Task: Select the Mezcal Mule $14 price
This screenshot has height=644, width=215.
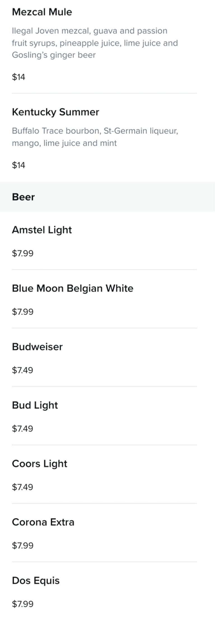Action: click(x=18, y=77)
